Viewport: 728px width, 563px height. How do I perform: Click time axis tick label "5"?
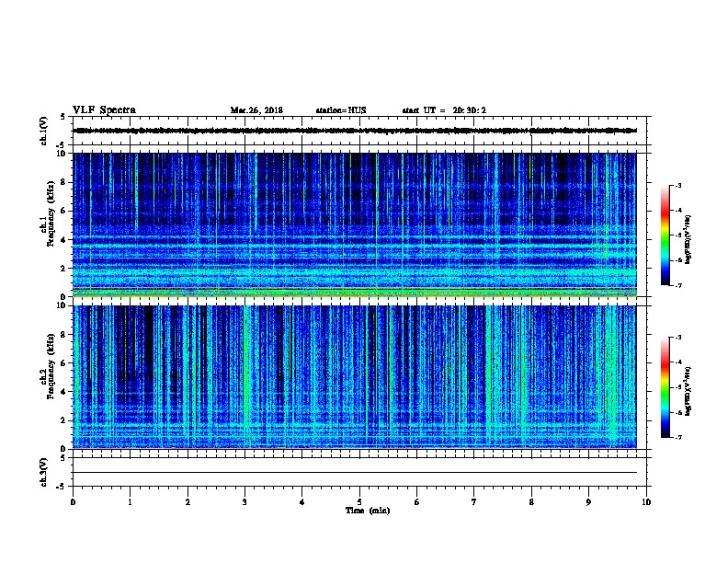click(359, 502)
